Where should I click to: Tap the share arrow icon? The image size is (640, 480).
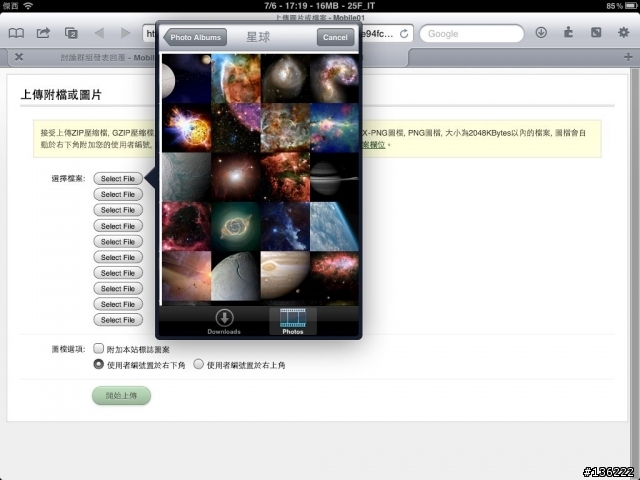43,33
